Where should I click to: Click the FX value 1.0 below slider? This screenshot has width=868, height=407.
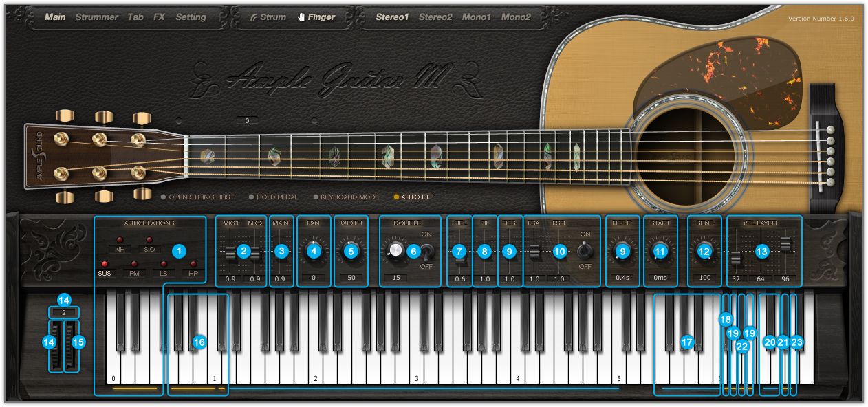point(485,278)
